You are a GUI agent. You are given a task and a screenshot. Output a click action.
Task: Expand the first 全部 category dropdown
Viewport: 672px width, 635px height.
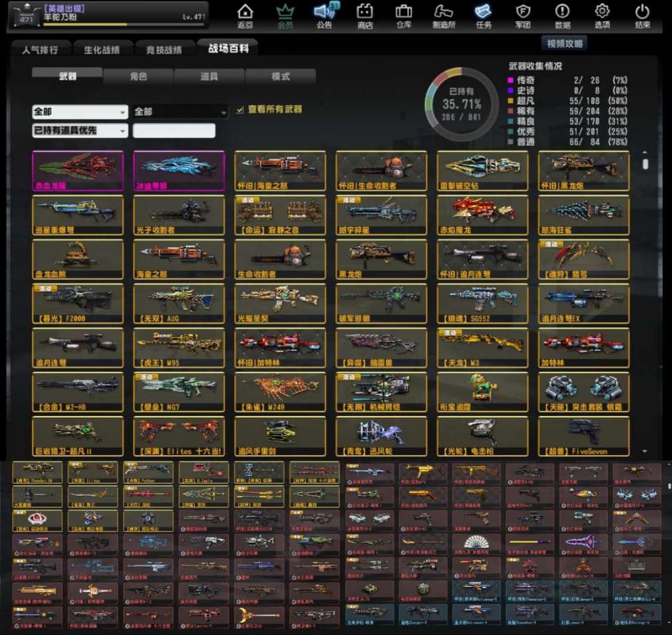point(80,112)
